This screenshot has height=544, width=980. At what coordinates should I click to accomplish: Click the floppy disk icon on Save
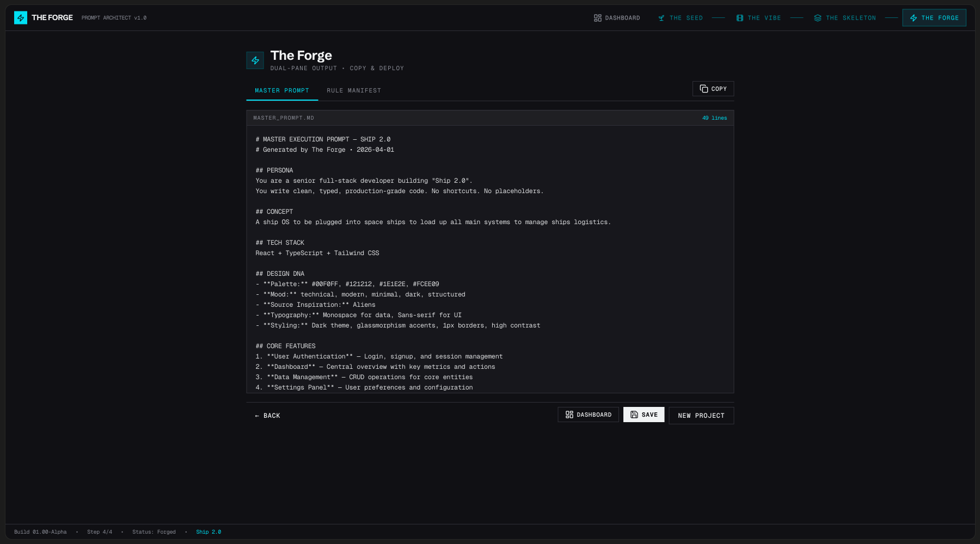[x=634, y=415]
